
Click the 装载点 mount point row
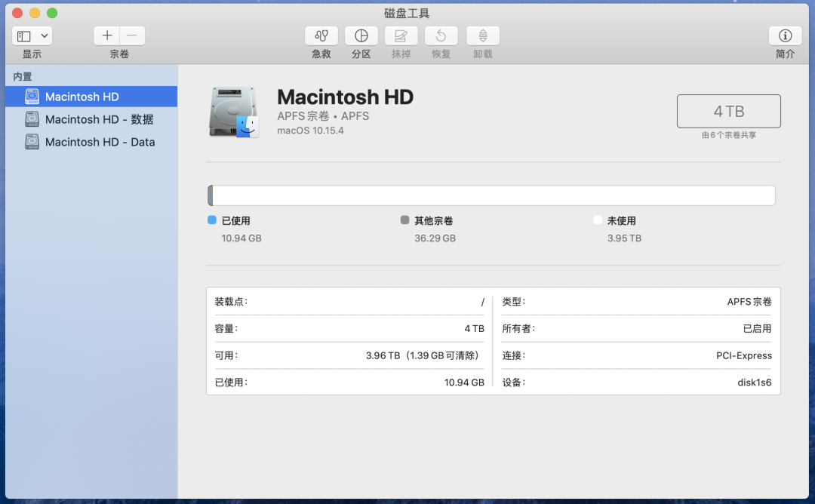click(x=349, y=302)
